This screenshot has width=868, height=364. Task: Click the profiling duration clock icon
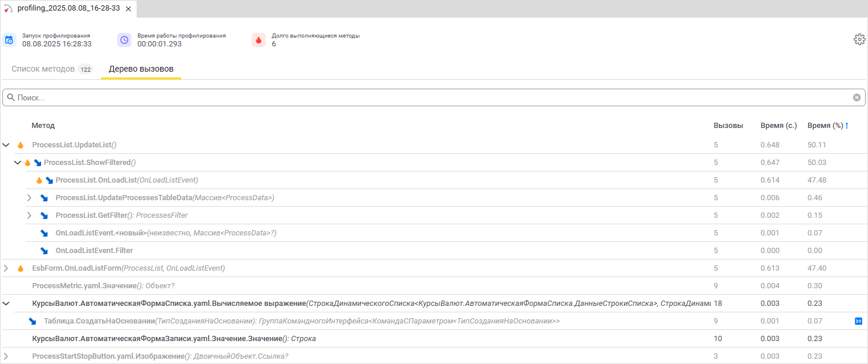coord(124,40)
